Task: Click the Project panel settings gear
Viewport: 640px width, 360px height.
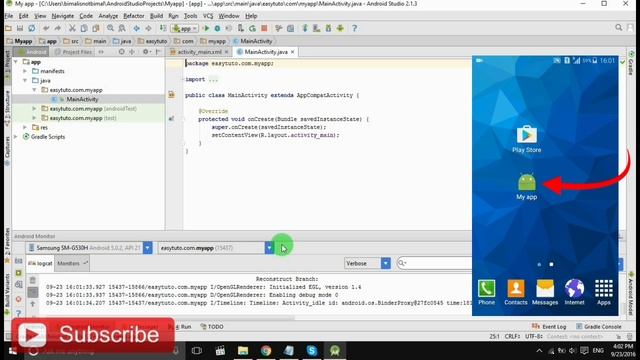Action: tap(145, 52)
